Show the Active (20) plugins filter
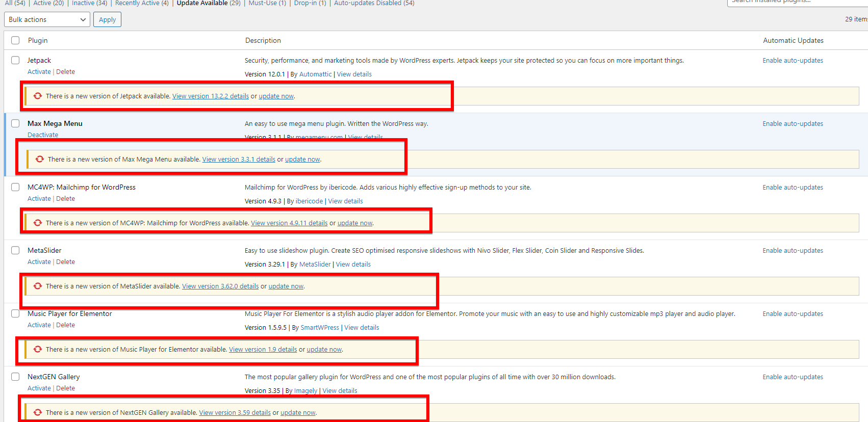Viewport: 868px width, 422px height. pos(48,3)
